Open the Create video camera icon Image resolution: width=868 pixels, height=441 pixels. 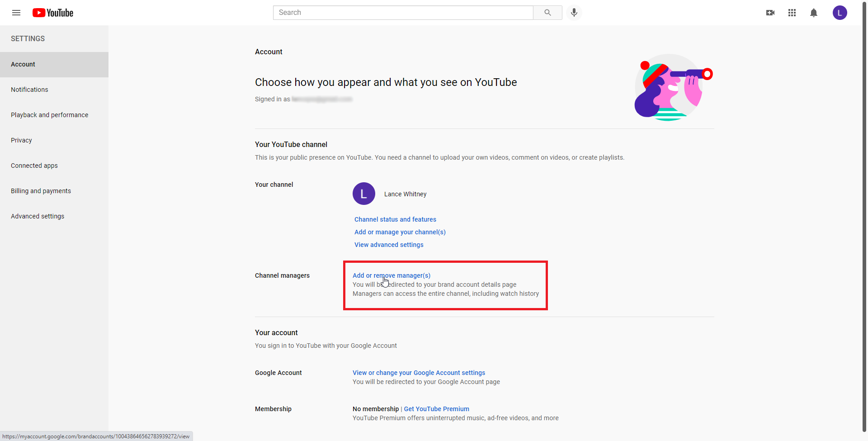coord(770,13)
